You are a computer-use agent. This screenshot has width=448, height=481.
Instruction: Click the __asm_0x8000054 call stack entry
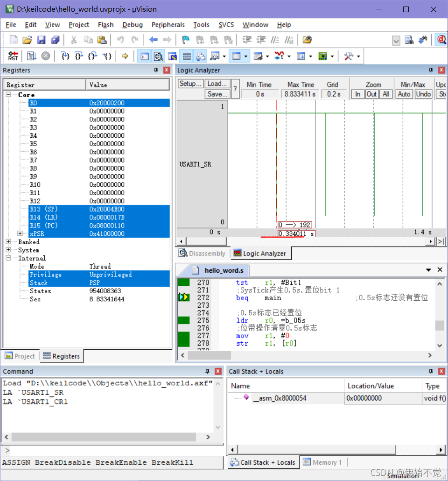(x=280, y=398)
